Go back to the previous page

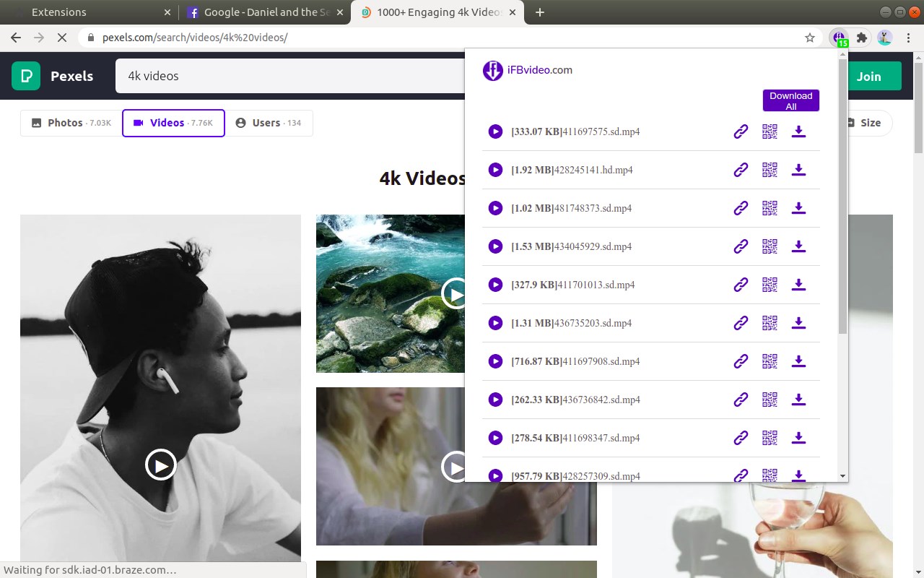pyautogui.click(x=16, y=38)
